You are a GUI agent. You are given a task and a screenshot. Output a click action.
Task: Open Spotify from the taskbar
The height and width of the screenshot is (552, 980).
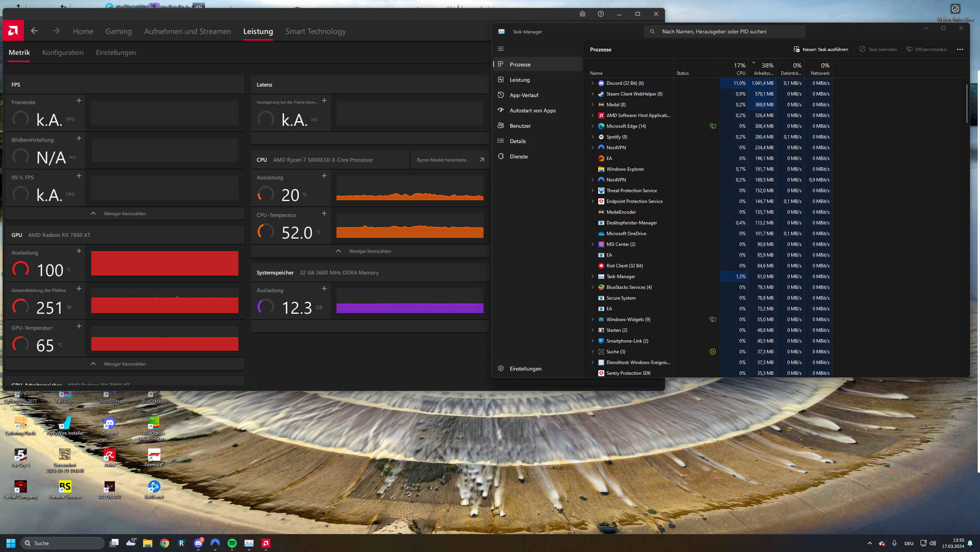tap(232, 543)
